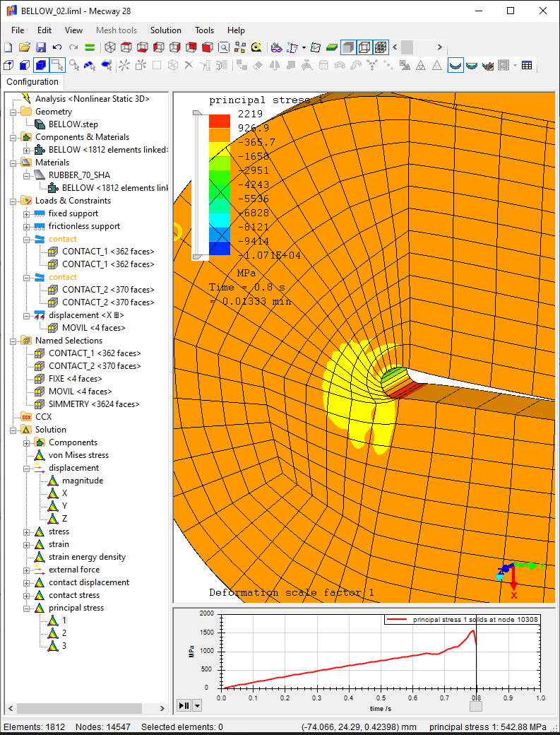Click the Undo arrow icon
The width and height of the screenshot is (560, 735).
point(57,47)
